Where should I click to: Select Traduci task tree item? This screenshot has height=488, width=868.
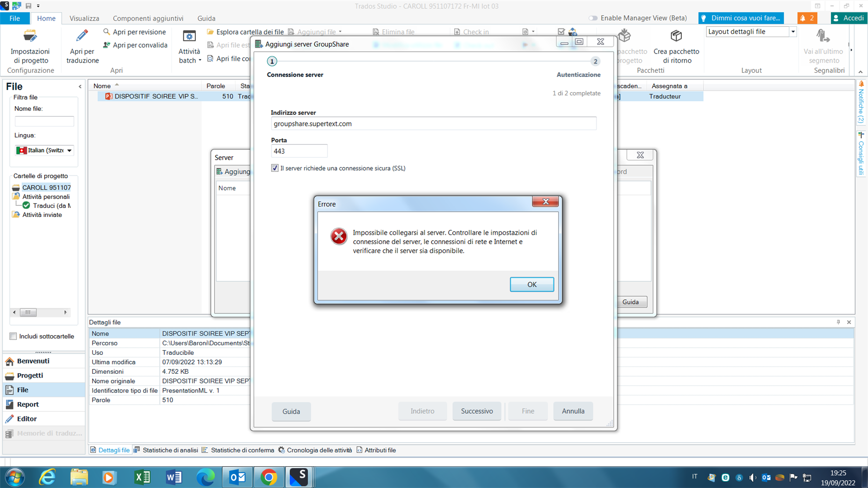coord(47,206)
